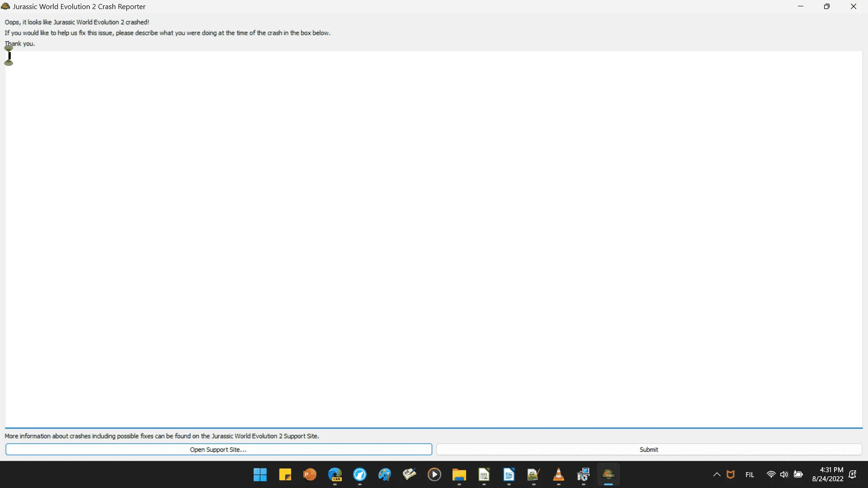Focus the crash description text box

(434, 239)
